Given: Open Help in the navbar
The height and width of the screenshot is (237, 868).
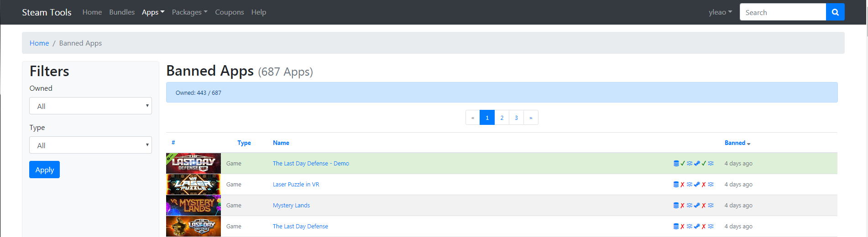Looking at the screenshot, I should coord(259,12).
